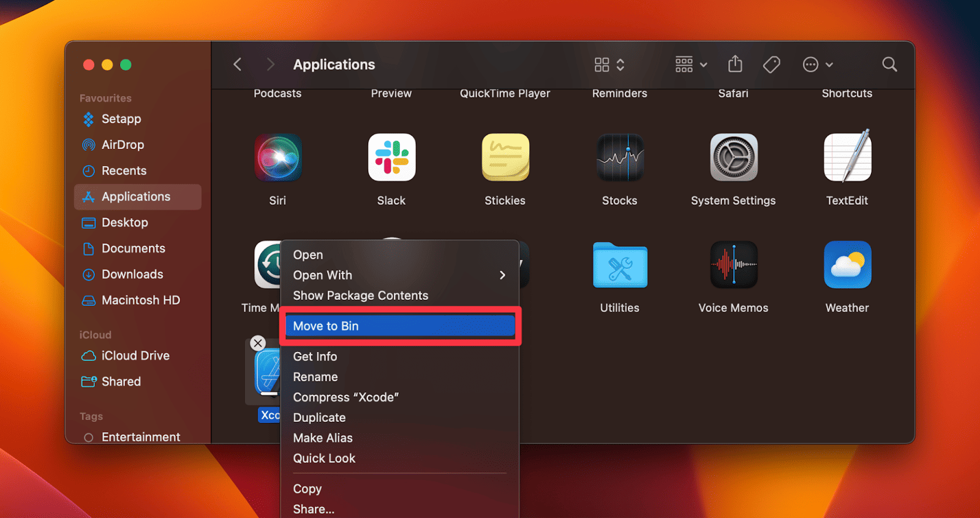Choose Share... in context menu
Image resolution: width=980 pixels, height=518 pixels.
tap(399, 509)
